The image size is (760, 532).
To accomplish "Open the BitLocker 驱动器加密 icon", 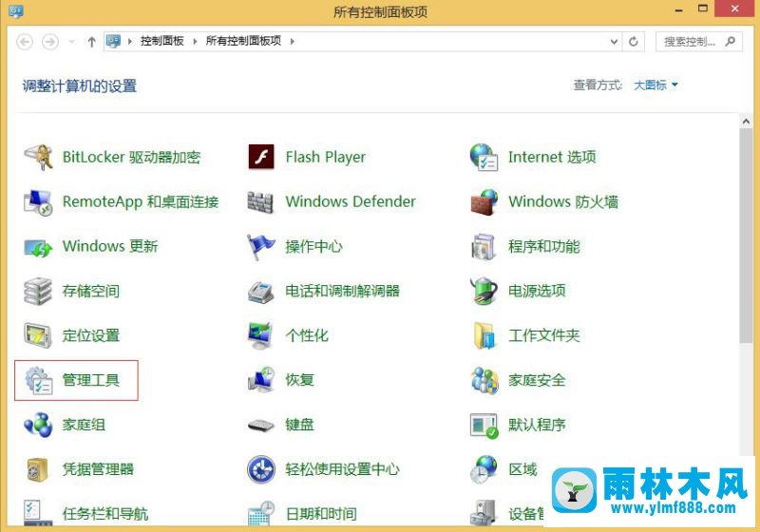I will pyautogui.click(x=38, y=157).
